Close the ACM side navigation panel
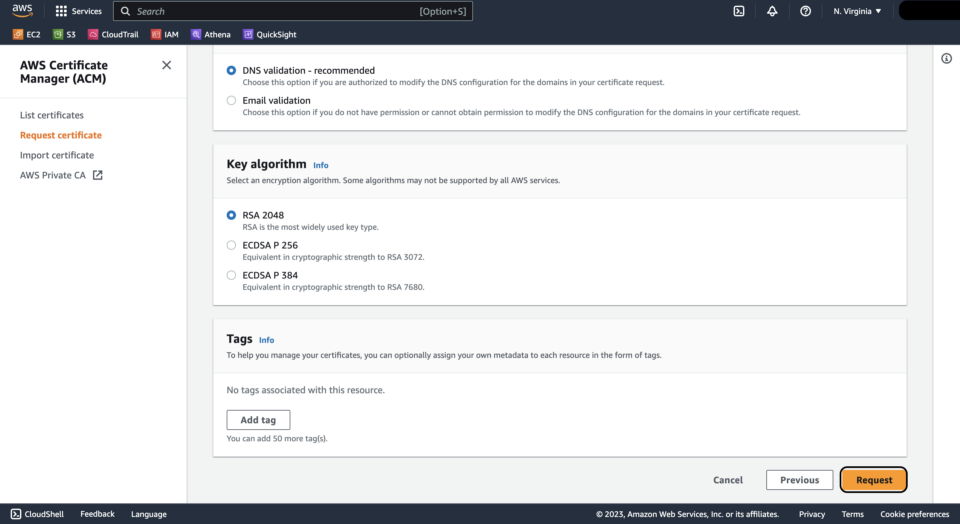The image size is (960, 524). 166,65
